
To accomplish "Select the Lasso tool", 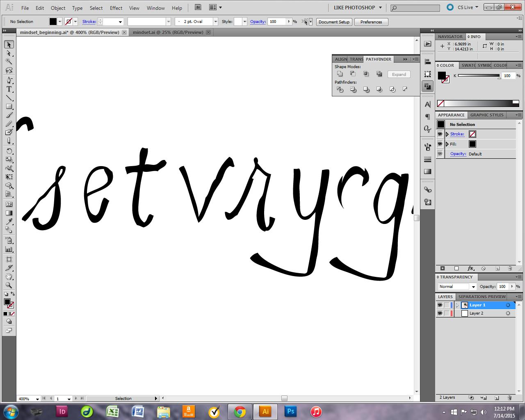I will point(9,71).
